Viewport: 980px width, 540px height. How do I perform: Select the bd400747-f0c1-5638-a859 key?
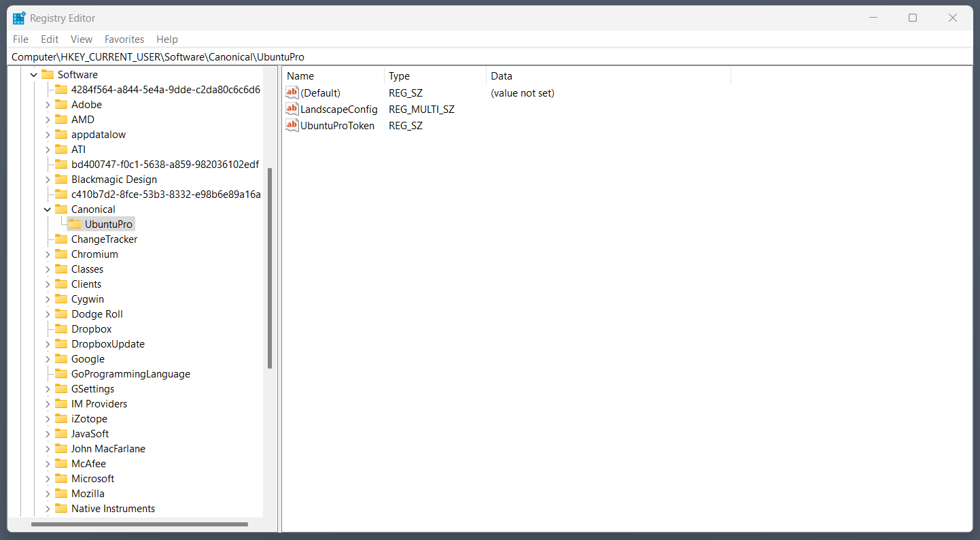pos(165,165)
